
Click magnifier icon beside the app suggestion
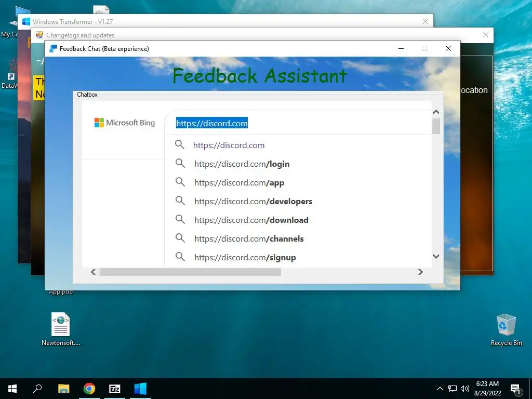(180, 182)
